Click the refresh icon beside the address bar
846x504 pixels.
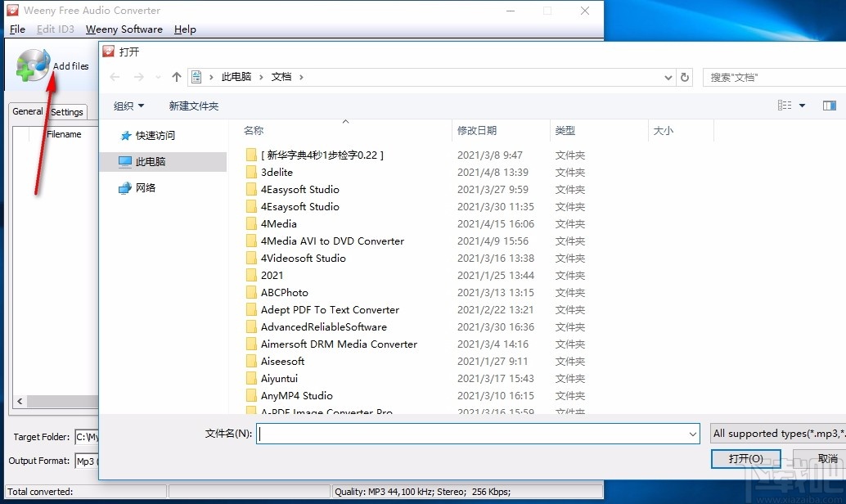686,77
